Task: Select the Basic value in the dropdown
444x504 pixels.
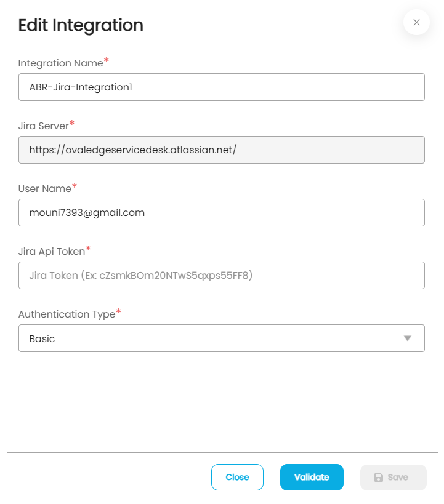Action: tap(42, 338)
